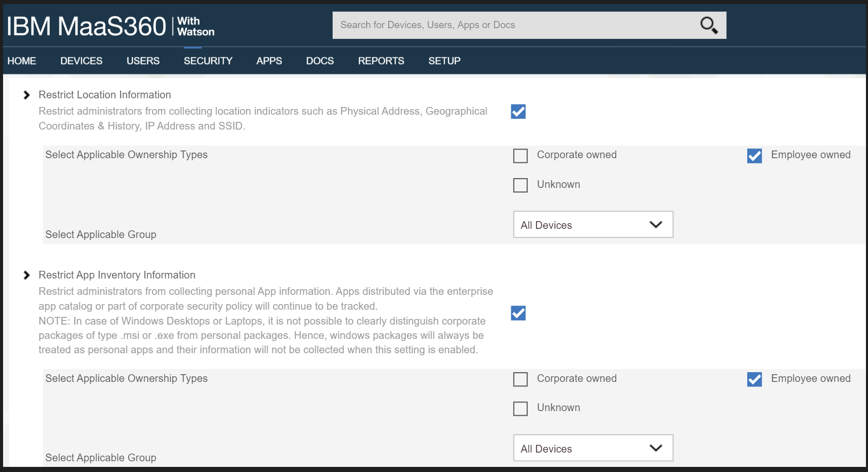868x472 pixels.
Task: Disable the Restrict Location Information checkbox
Action: [x=517, y=112]
